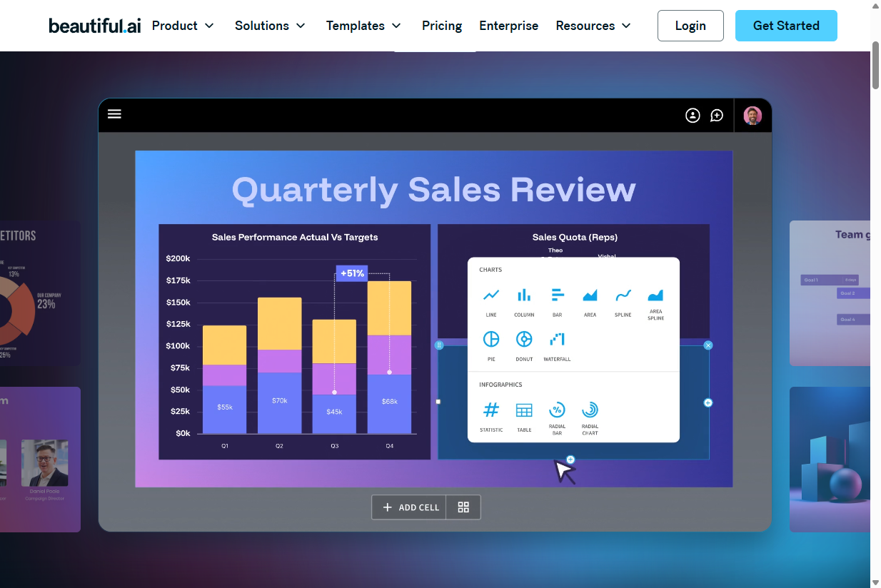881x588 pixels.
Task: Expand the Product dropdown menu
Action: pyautogui.click(x=183, y=26)
